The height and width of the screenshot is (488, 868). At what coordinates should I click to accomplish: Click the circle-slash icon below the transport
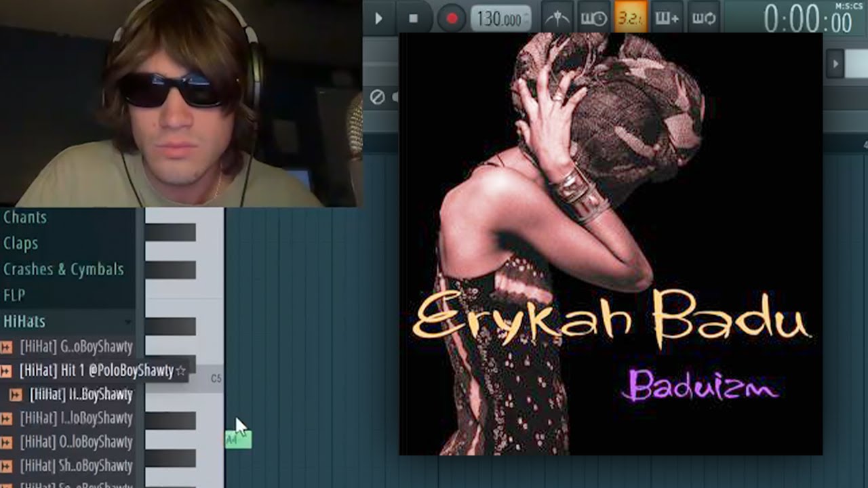tap(377, 97)
